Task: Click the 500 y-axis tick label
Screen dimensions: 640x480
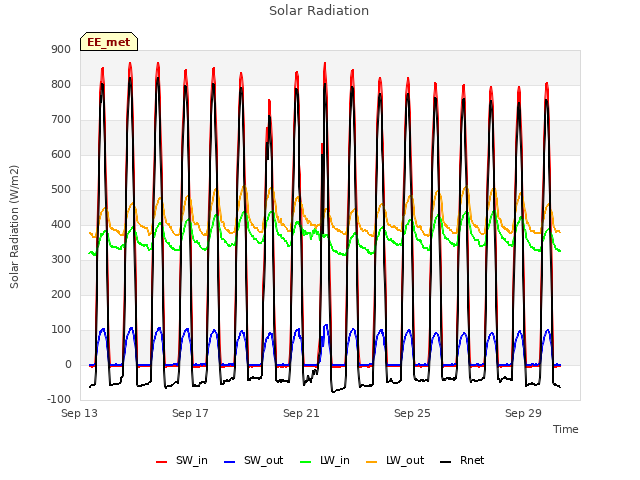Action: click(61, 189)
